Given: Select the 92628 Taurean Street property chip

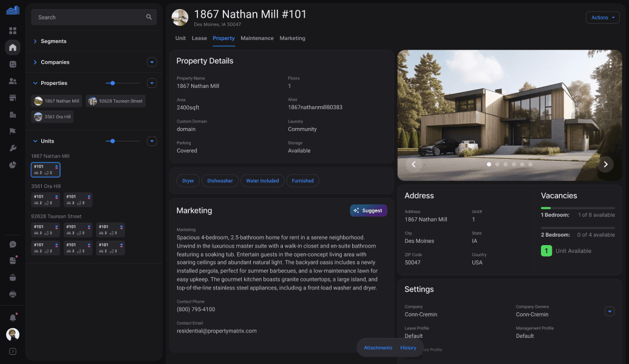Looking at the screenshot, I should coord(115,101).
